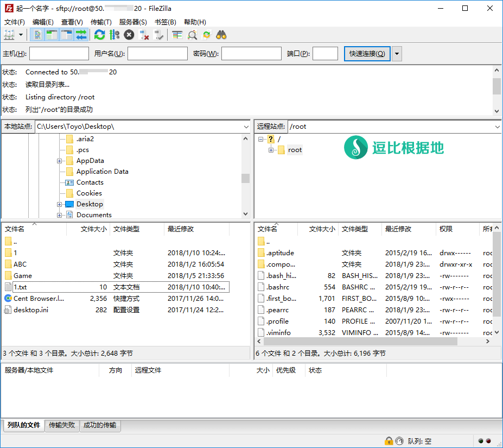Image resolution: width=503 pixels, height=448 pixels.
Task: Enable synchronized browsing icon
Action: coord(207,35)
